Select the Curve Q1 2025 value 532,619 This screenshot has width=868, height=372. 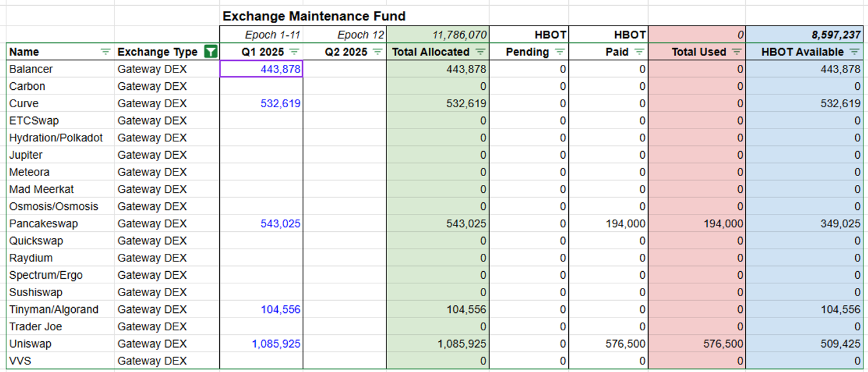[280, 104]
